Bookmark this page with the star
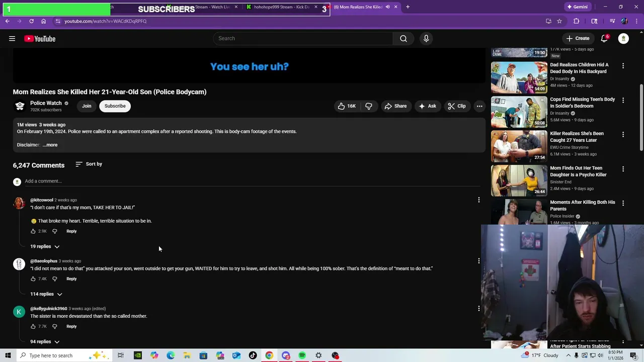This screenshot has height=362, width=644. coord(559,21)
